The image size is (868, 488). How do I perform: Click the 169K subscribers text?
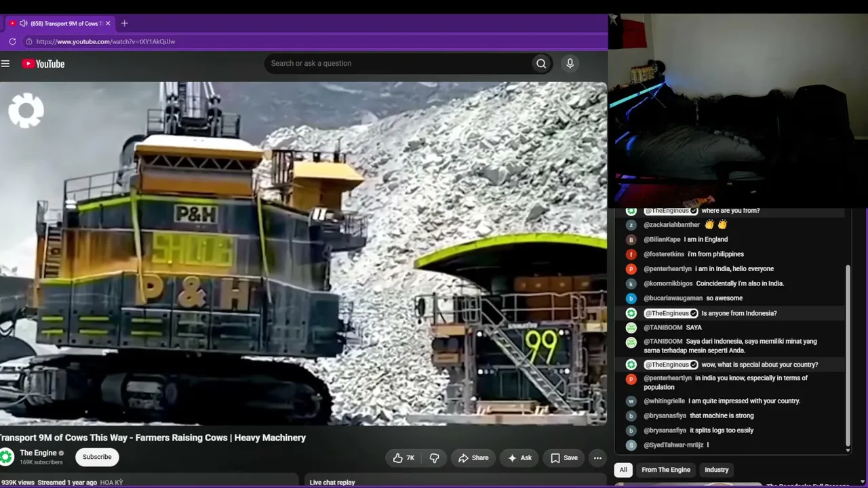pos(41,462)
